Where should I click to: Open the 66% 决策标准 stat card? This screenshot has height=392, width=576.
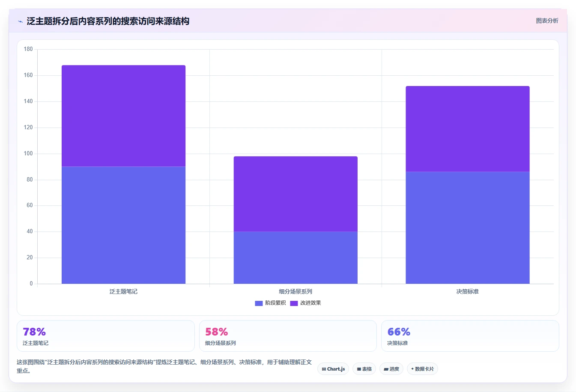(x=470, y=336)
